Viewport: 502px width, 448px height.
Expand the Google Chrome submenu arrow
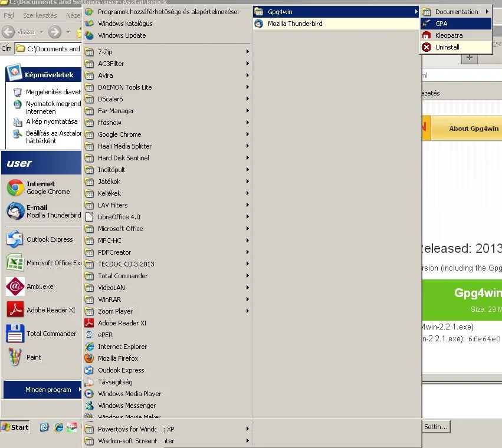[248, 134]
